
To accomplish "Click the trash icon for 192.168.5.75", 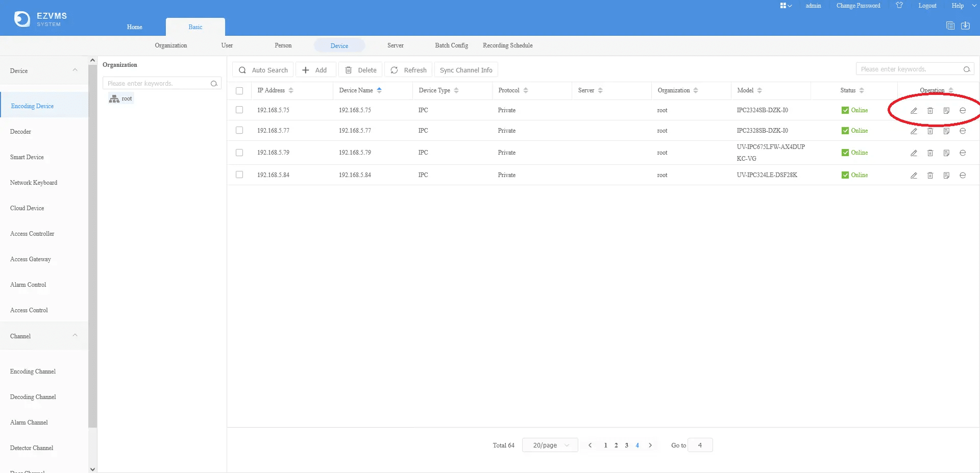I will (x=930, y=111).
